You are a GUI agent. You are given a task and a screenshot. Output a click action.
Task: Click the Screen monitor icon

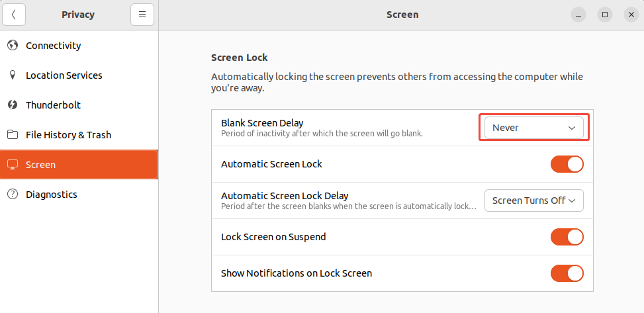click(13, 165)
